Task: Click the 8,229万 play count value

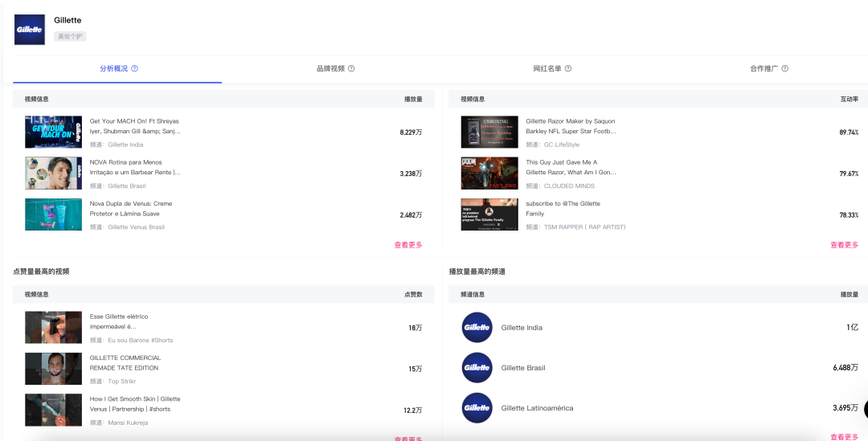Action: coord(411,133)
